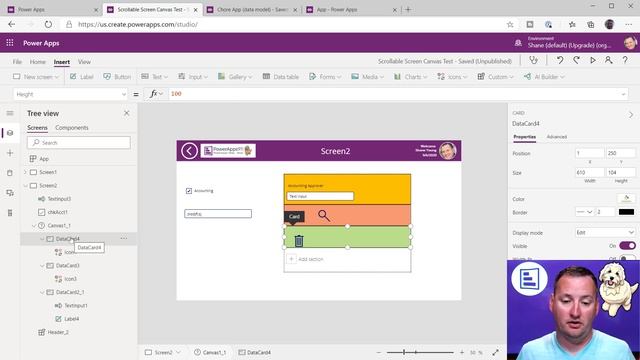The image size is (640, 360).
Task: Close the Tree view panel
Action: click(x=127, y=113)
